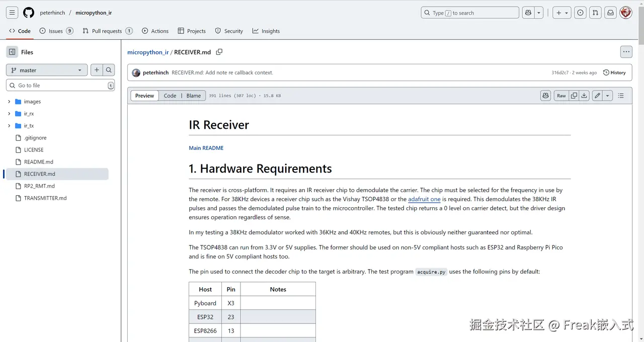
Task: Expand the ir_tx folder chevron
Action: 9,126
